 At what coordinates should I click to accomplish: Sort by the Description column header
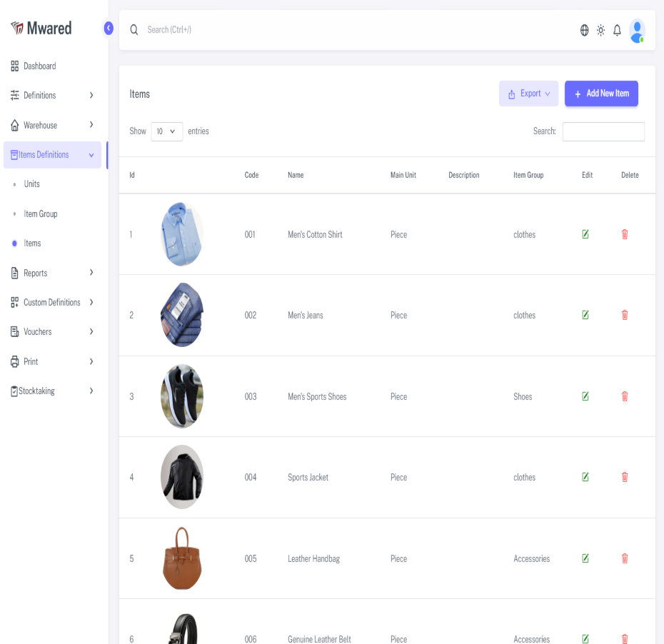coord(463,175)
